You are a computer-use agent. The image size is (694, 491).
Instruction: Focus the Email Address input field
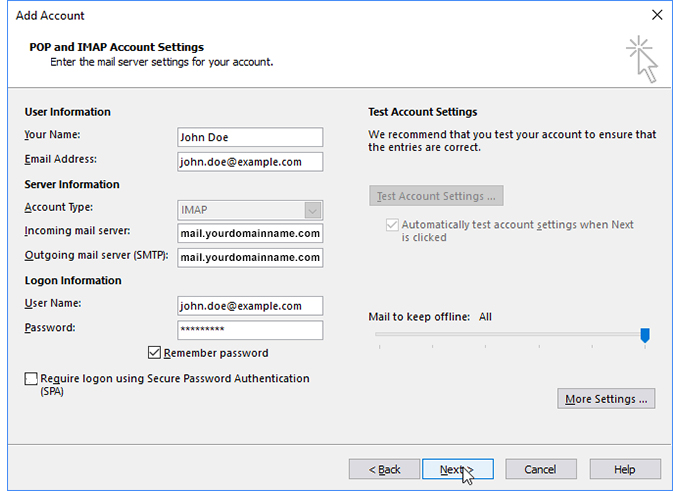coord(250,162)
